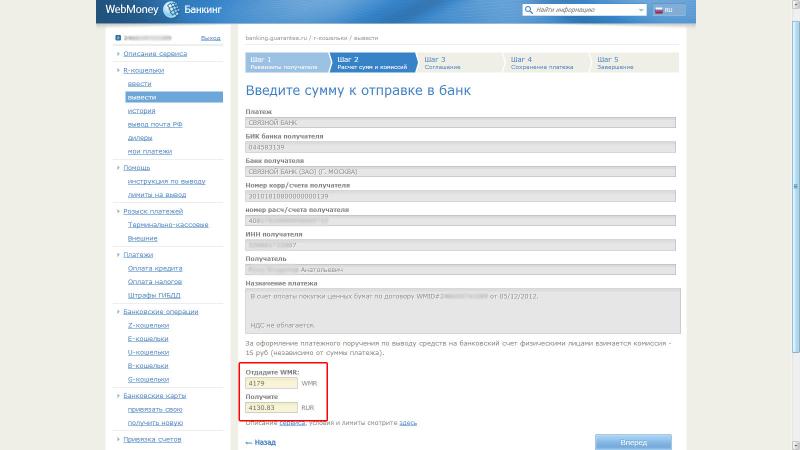Screen dimensions: 800x450
Task: Click the корр/счета получателя field
Action: tap(460, 196)
